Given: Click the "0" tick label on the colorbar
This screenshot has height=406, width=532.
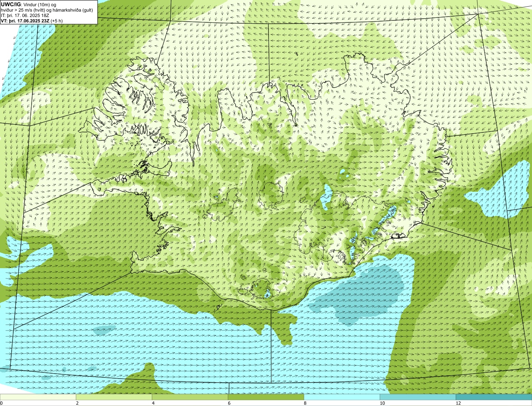Looking at the screenshot, I should [1, 403].
